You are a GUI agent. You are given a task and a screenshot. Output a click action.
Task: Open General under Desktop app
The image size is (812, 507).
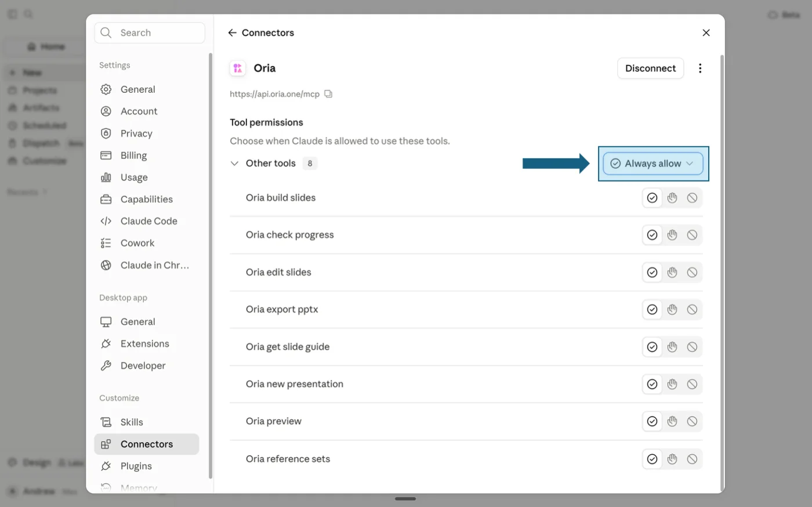147,322
